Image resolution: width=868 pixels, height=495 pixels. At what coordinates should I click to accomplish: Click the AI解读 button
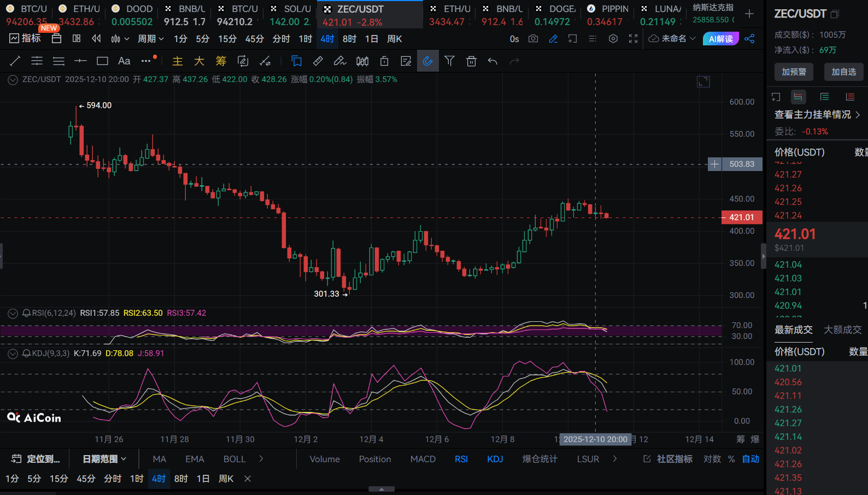[720, 39]
